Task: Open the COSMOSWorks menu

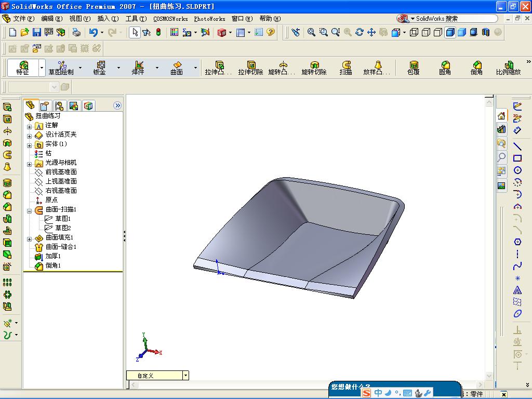Action: [170, 19]
